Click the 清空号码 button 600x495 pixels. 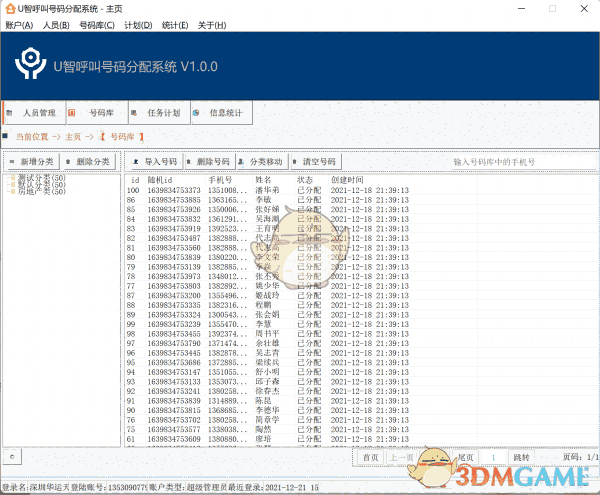(316, 162)
